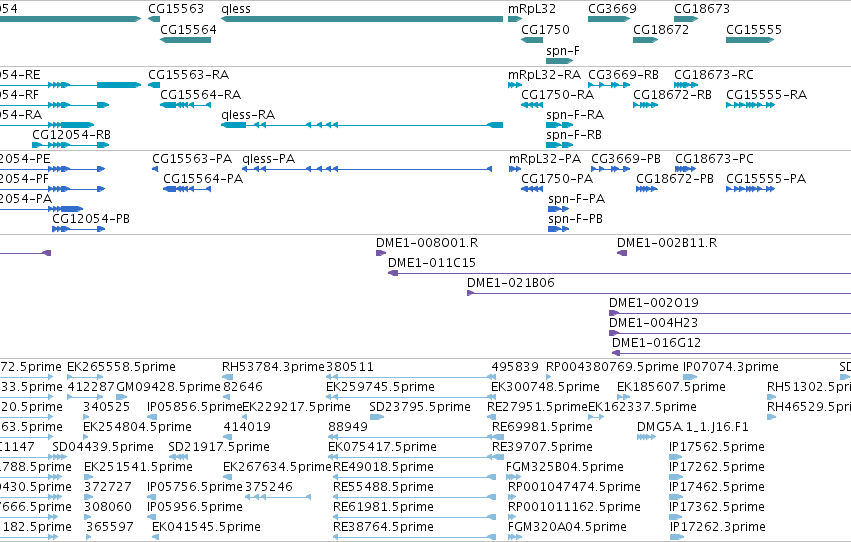The width and height of the screenshot is (851, 542).
Task: Select protein label CG15564-PA
Action: 203,178
